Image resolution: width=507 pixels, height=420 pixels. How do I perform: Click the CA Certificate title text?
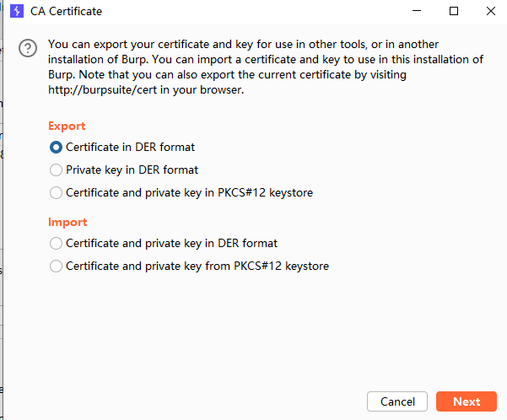pos(66,12)
